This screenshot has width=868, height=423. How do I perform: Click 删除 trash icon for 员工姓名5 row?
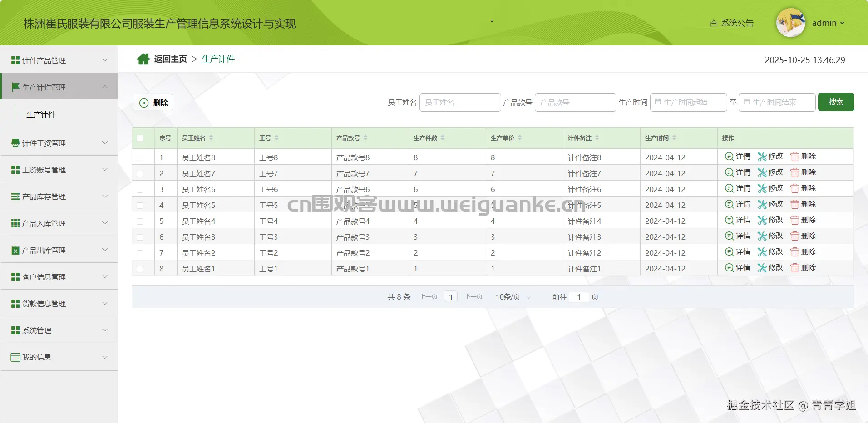[x=794, y=204]
